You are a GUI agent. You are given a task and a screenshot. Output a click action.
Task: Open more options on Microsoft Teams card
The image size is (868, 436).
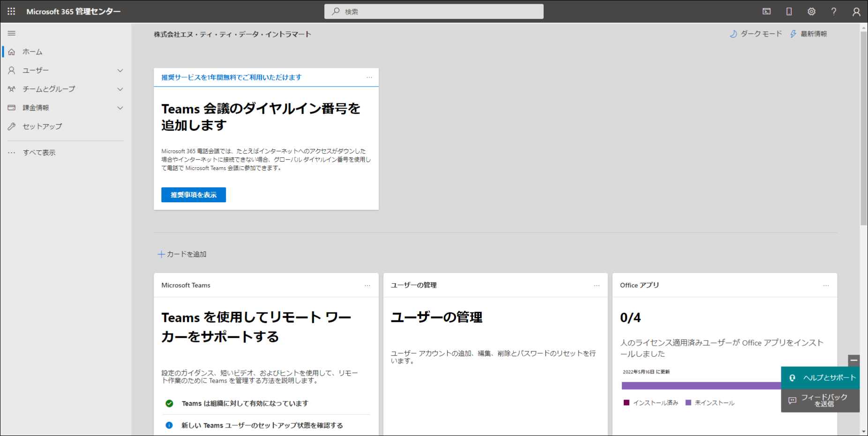click(367, 285)
